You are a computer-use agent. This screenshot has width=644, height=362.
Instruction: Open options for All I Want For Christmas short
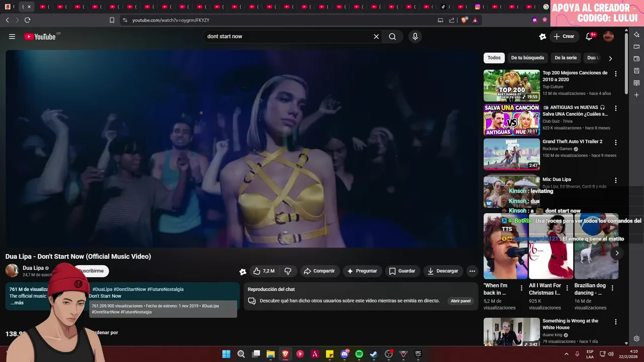click(567, 288)
